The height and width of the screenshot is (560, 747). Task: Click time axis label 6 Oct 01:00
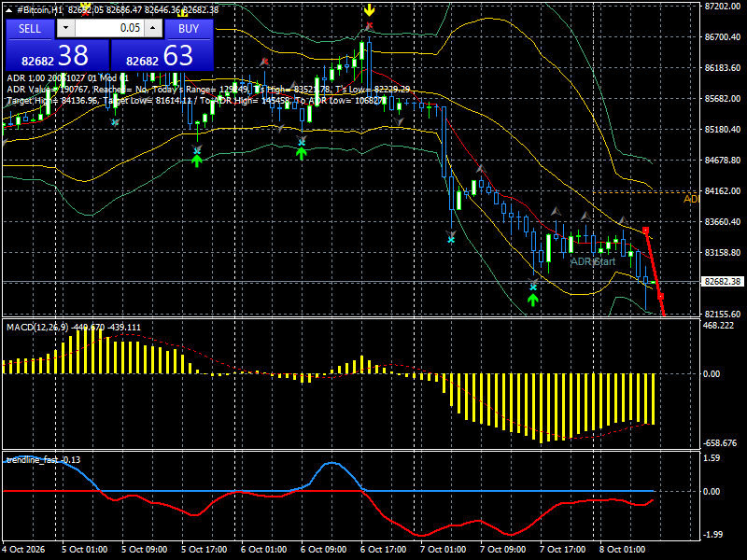tap(263, 549)
